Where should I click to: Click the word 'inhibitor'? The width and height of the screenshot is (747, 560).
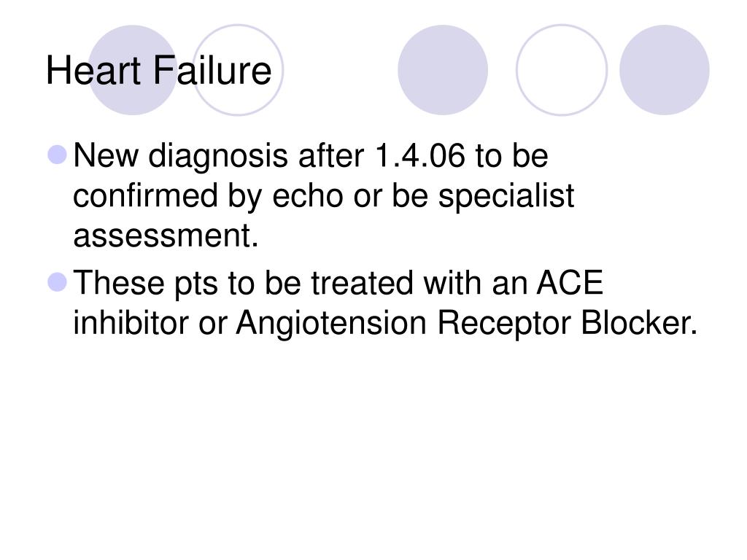(x=131, y=322)
